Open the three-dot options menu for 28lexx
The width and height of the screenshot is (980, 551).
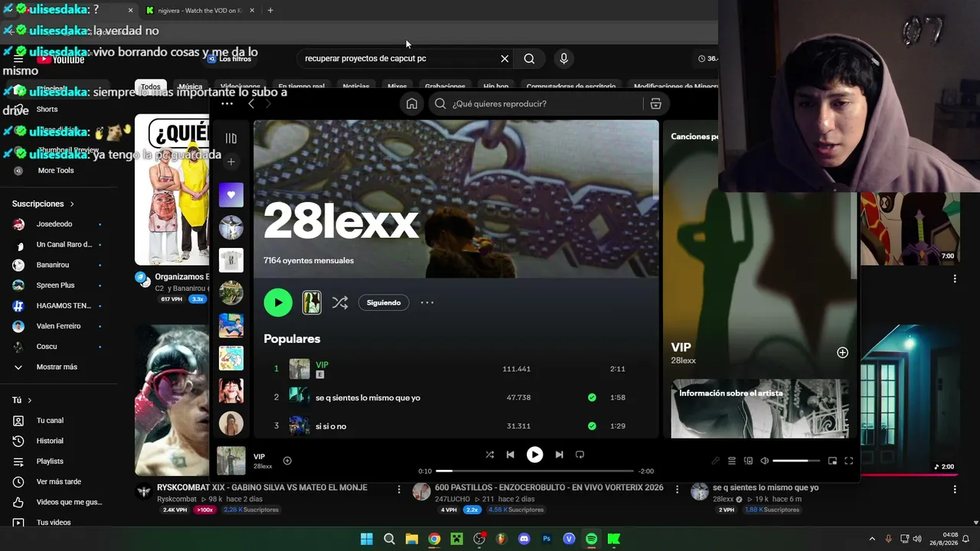(427, 302)
